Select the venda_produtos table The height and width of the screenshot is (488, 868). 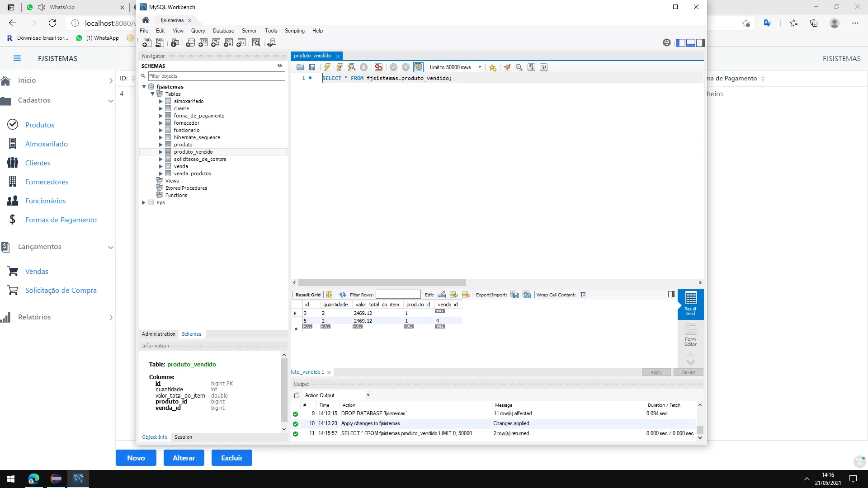[192, 174]
